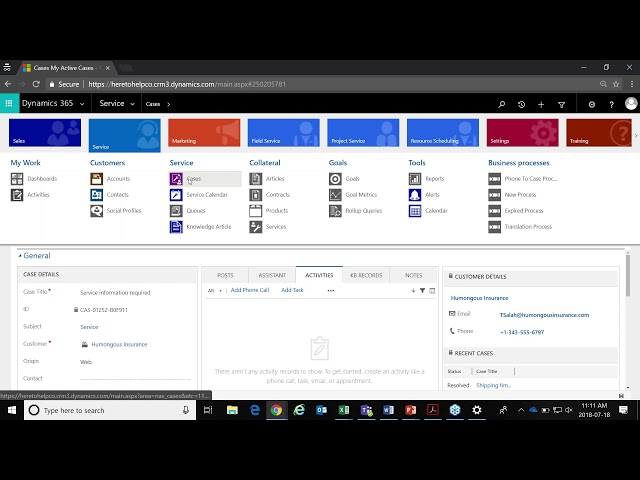Select the Project Service tile
This screenshot has width=640, height=480.
[363, 133]
